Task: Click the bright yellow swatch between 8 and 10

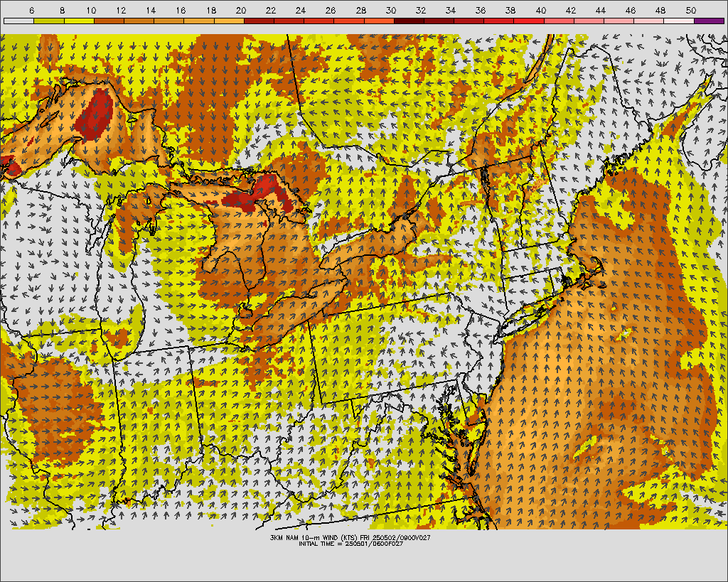Action: [79, 21]
